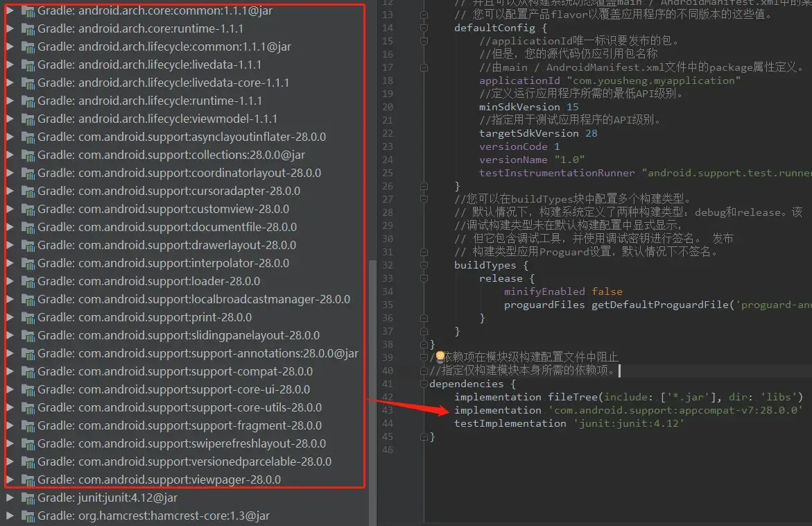Select the localbroadcastmanager-28.0.0 library entry
The height and width of the screenshot is (526, 812).
click(193, 299)
